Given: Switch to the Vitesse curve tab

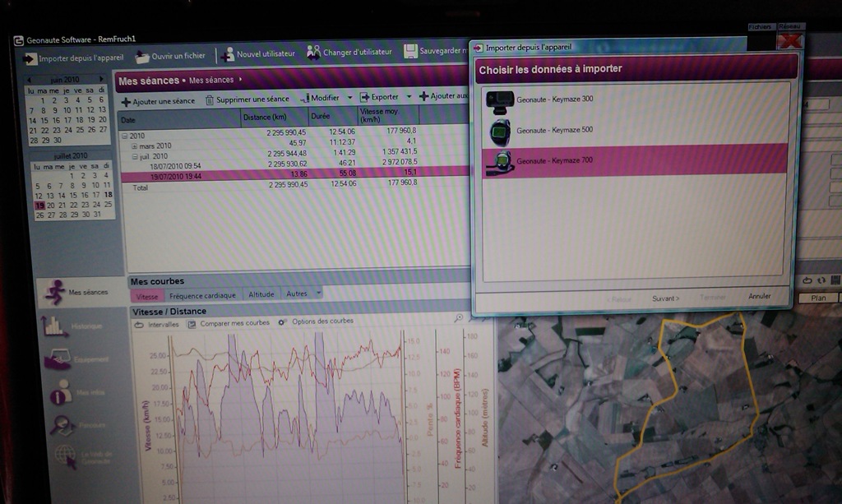Looking at the screenshot, I should [x=146, y=296].
